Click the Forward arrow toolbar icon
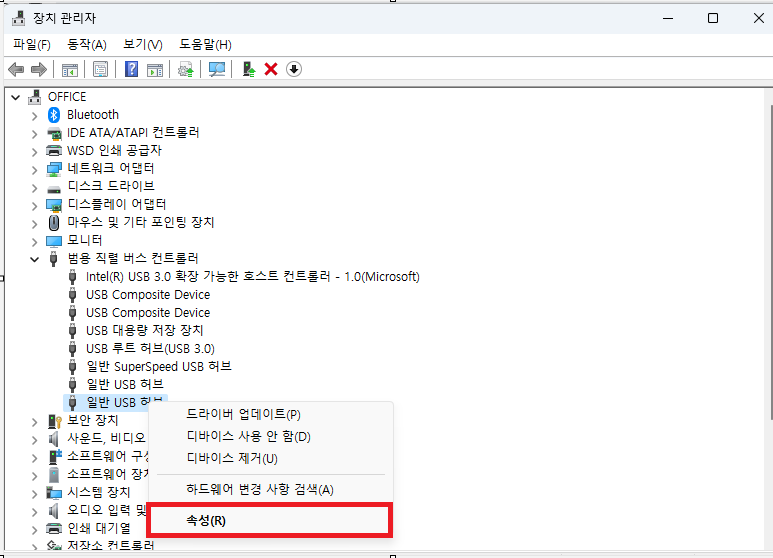This screenshot has height=558, width=773. click(x=39, y=70)
